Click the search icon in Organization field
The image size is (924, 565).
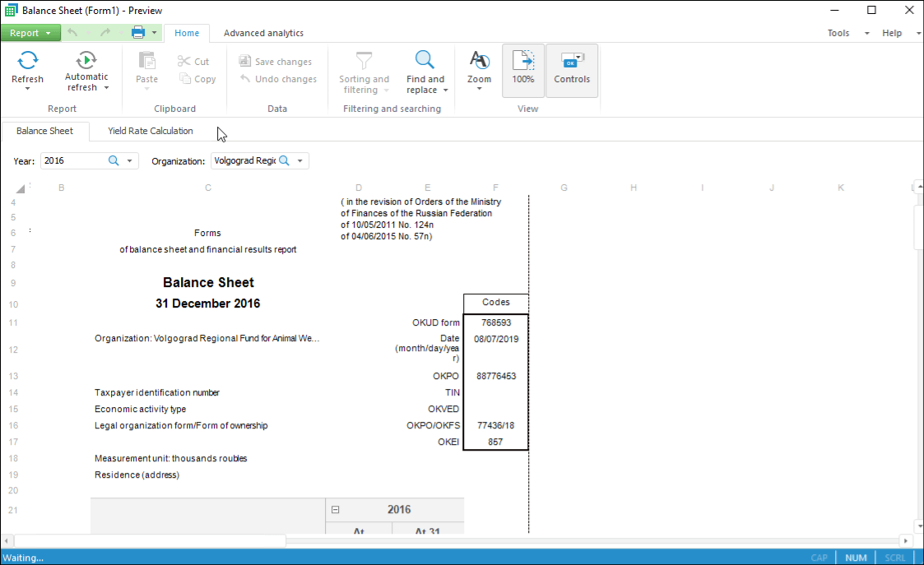pos(285,161)
